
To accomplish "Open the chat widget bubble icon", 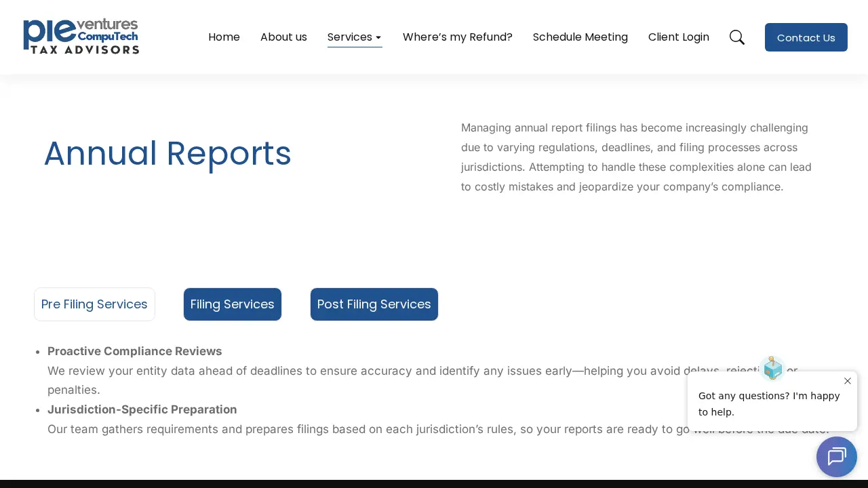I will [x=837, y=457].
